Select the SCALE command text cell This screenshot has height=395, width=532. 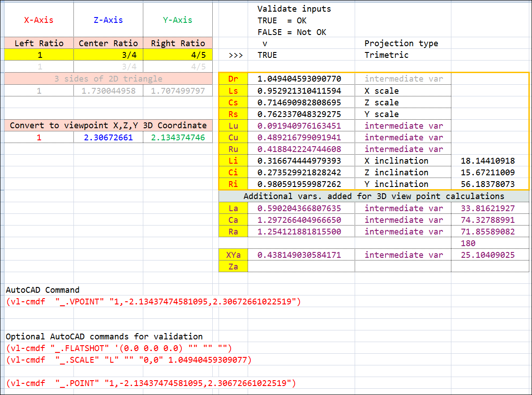click(x=129, y=360)
